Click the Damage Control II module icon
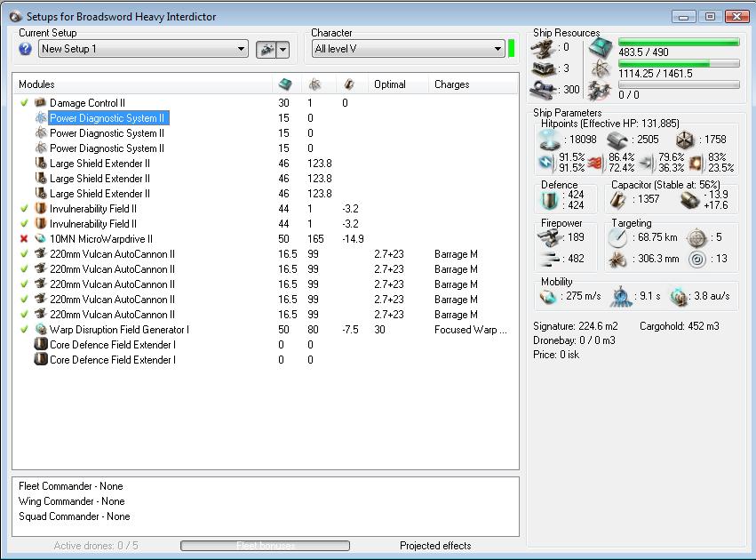Viewport: 756px width, 560px height. click(x=41, y=103)
